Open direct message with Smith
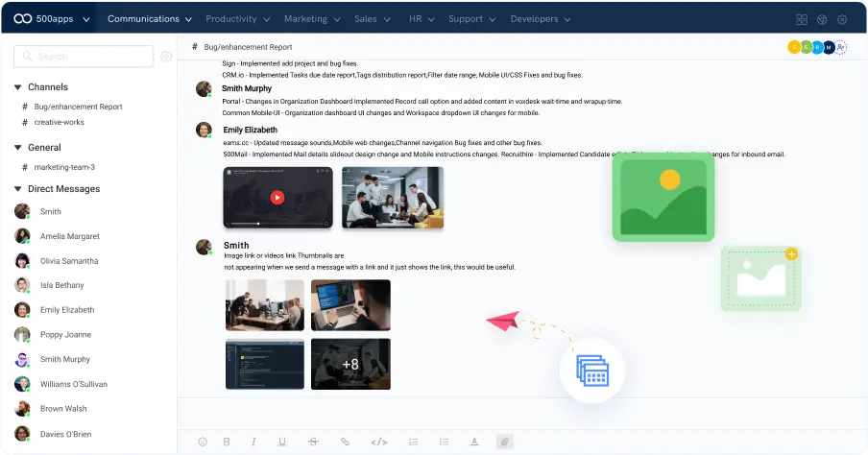868x455 pixels. [x=37, y=211]
